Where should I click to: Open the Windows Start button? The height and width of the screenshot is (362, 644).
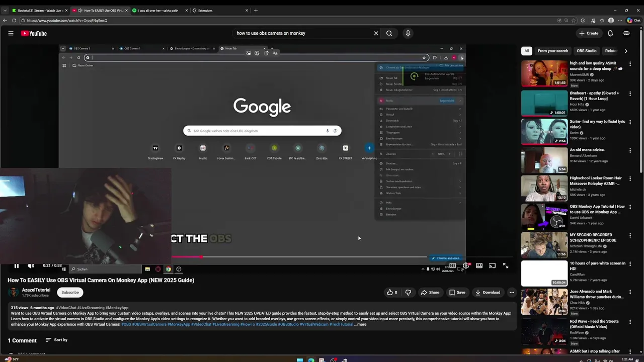coord(300,359)
